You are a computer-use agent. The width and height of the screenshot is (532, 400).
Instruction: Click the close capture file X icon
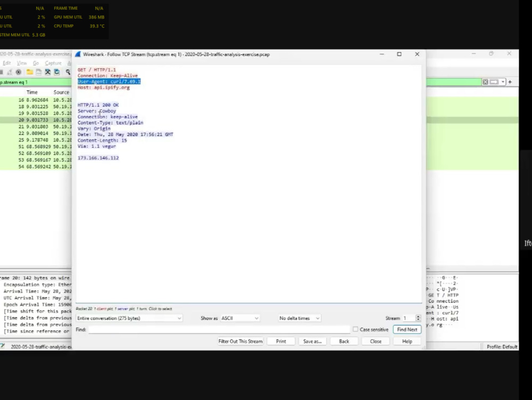point(48,72)
